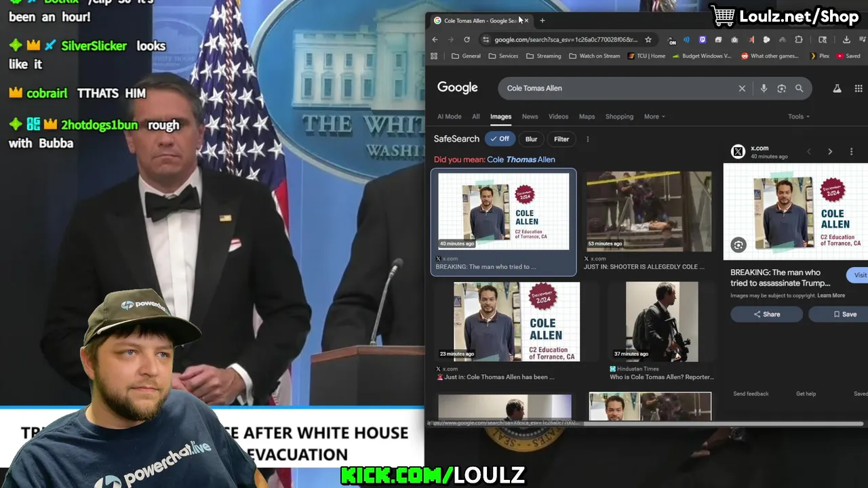Screen dimensions: 868x488
Task: Open TCU | Home bookmark
Action: pos(646,56)
